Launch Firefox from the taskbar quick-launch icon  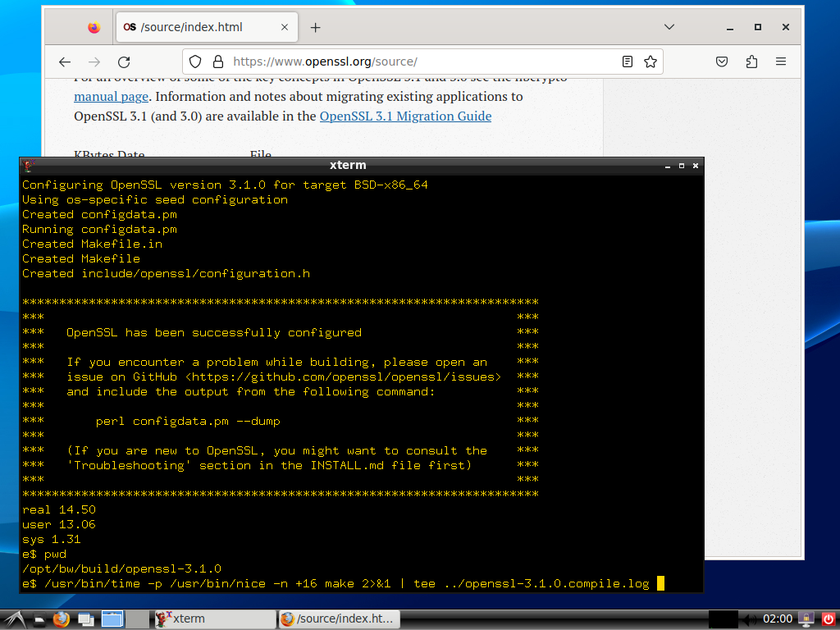pos(62,619)
